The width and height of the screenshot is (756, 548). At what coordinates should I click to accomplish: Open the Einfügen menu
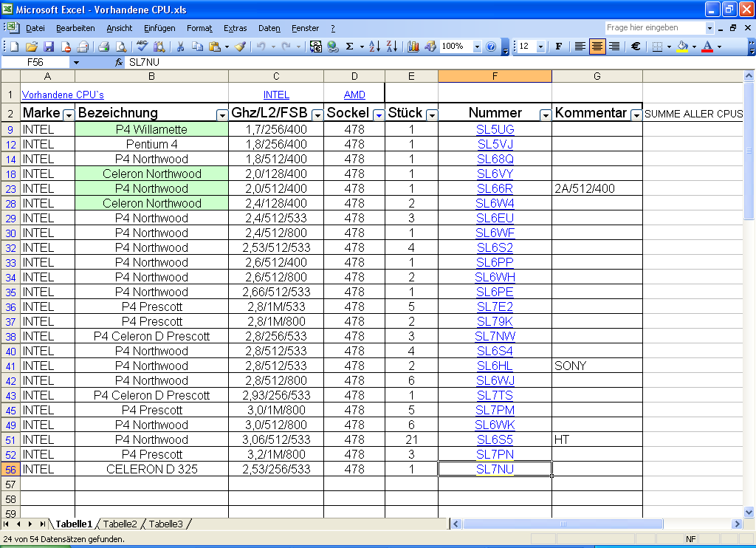[x=159, y=29]
